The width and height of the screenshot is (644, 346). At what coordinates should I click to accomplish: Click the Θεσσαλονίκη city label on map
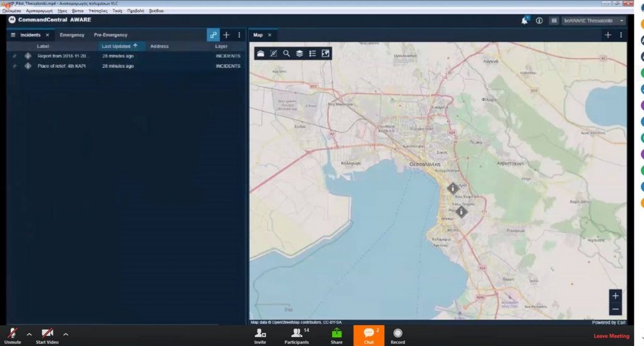click(425, 164)
